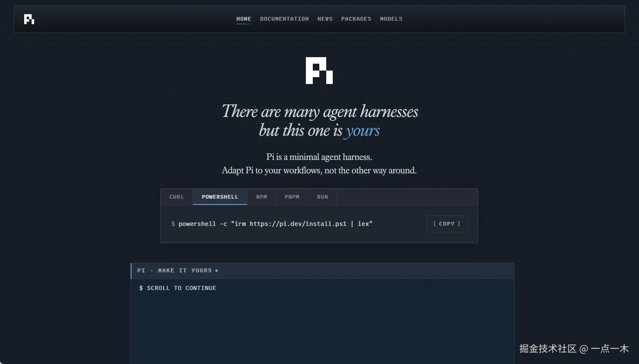
Task: Switch to the CURL install tab
Action: 177,197
